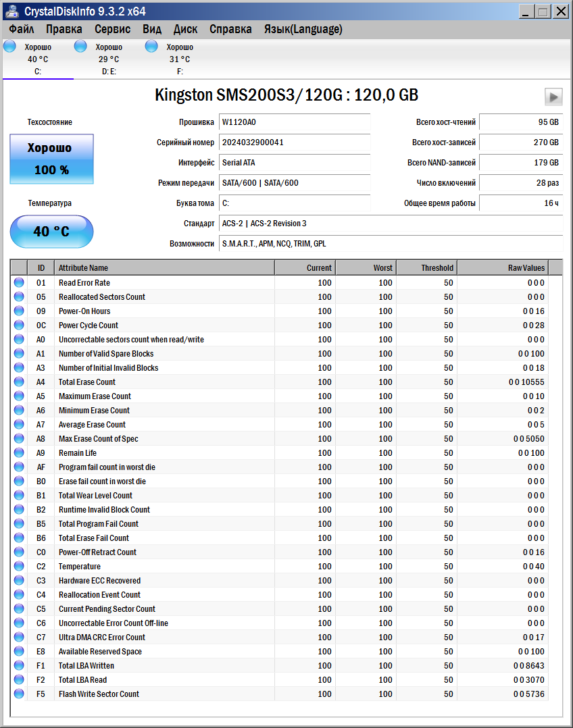Viewport: 573px width, 728px height.
Task: Open the Справка menu
Action: tap(230, 29)
